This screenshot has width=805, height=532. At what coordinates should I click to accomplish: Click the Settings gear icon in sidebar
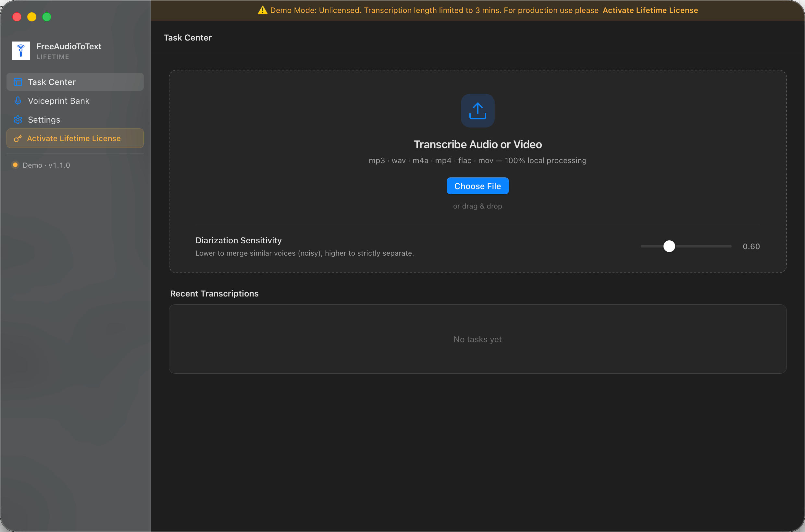18,120
